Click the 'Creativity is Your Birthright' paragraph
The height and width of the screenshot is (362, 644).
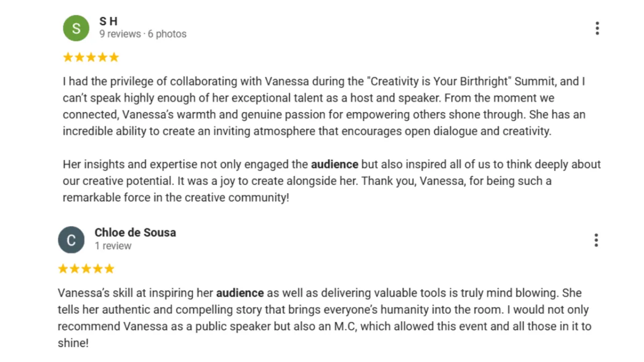(324, 107)
